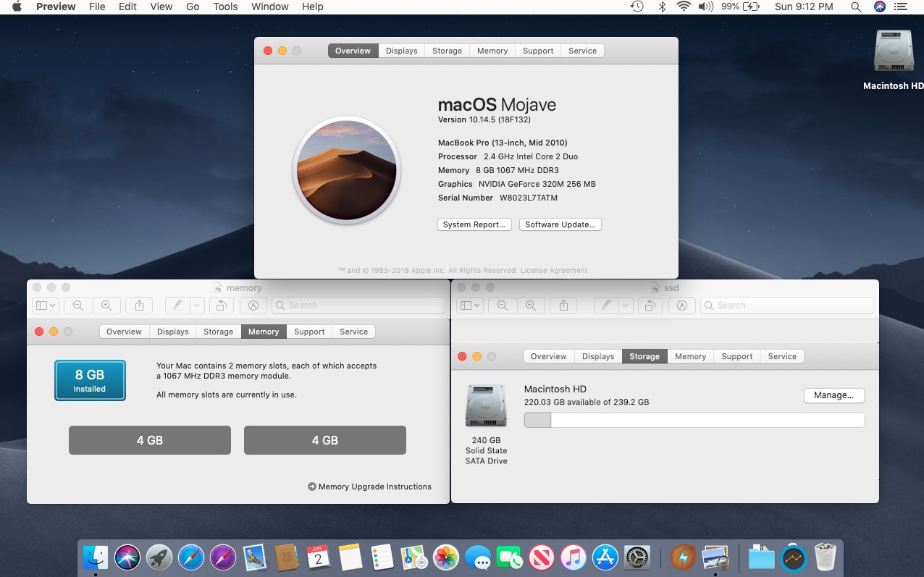Image resolution: width=924 pixels, height=577 pixels.
Task: Open the License Agreement link
Action: [554, 271]
